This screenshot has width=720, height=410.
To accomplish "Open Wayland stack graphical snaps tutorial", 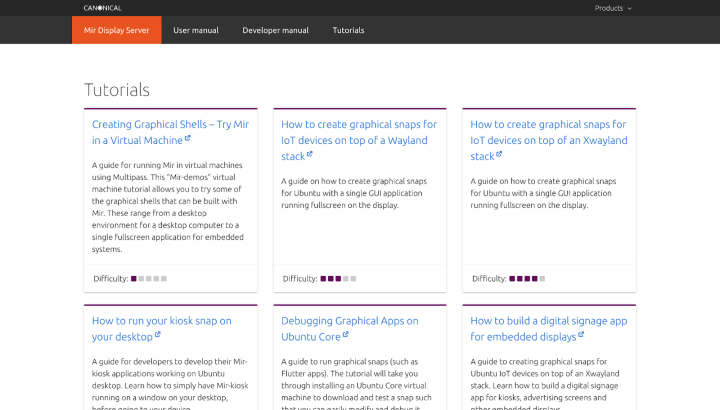I will pyautogui.click(x=359, y=140).
